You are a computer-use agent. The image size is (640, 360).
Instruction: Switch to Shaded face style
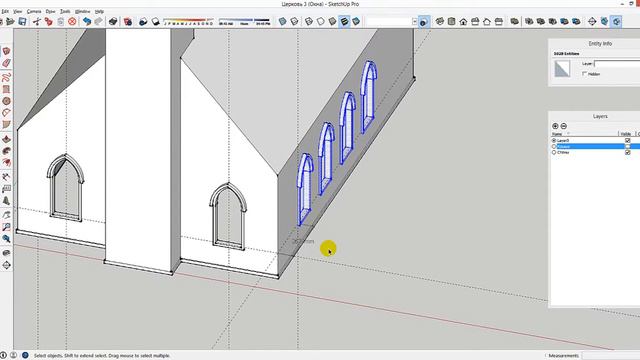point(333,21)
